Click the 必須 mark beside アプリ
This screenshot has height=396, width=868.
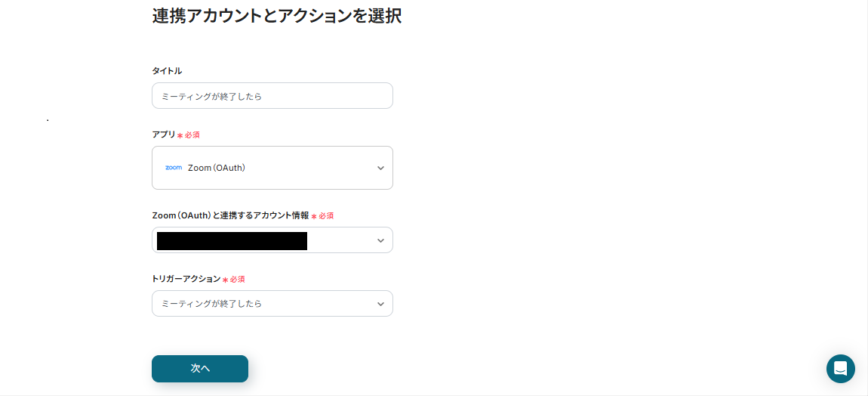click(192, 135)
